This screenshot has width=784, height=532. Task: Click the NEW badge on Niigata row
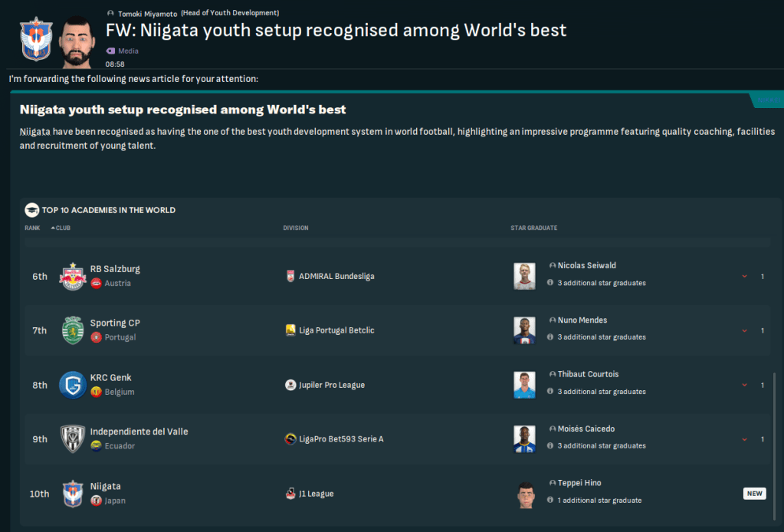(754, 494)
